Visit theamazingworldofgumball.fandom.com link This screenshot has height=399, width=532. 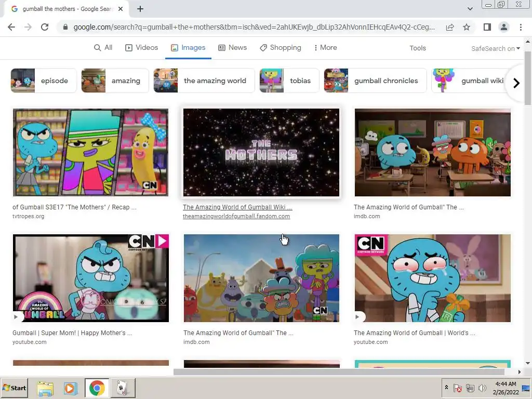[x=236, y=216]
